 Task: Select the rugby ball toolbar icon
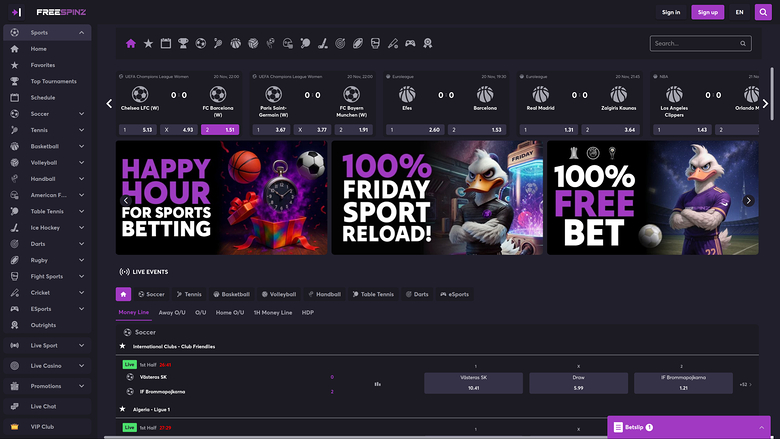(x=358, y=44)
